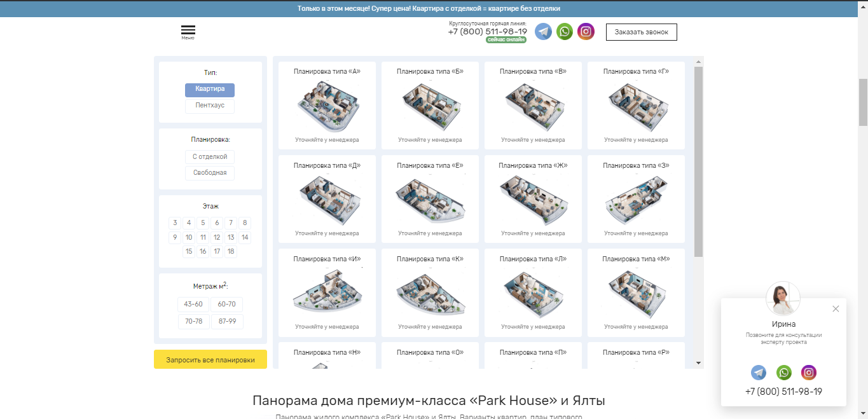Click the Планировка типа «Н» title

point(327,352)
